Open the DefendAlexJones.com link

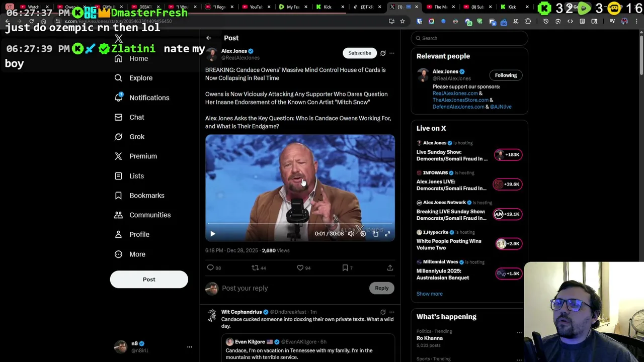[458, 107]
